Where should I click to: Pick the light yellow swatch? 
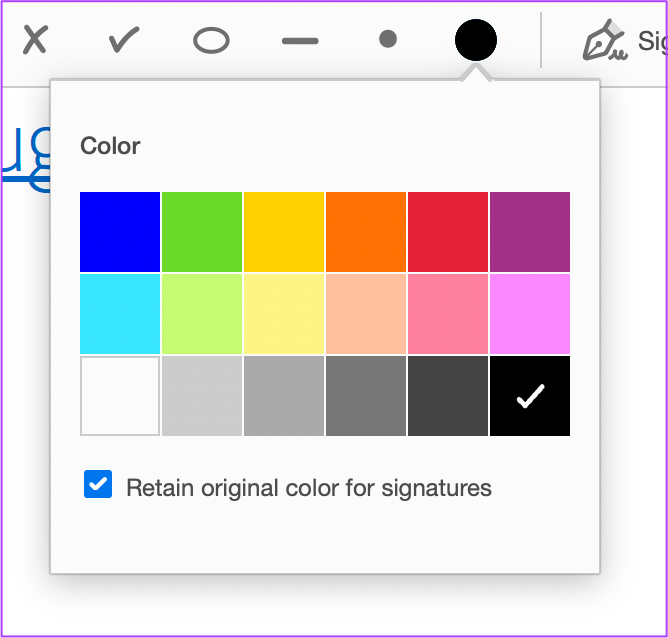click(x=284, y=314)
